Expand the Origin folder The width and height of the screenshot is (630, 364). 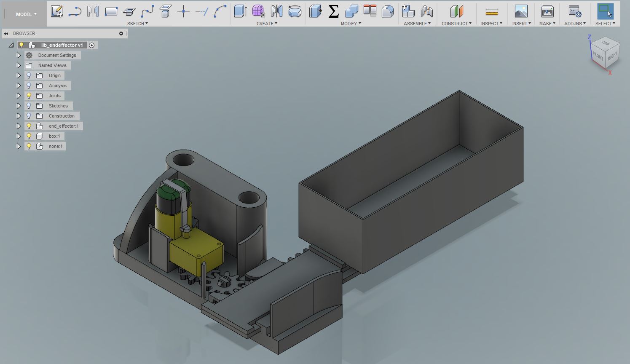(x=19, y=75)
